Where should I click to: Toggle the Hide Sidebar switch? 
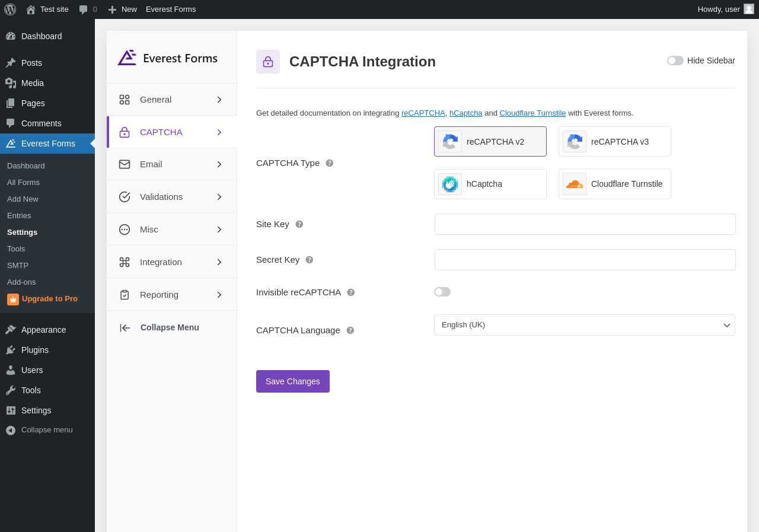pyautogui.click(x=675, y=60)
